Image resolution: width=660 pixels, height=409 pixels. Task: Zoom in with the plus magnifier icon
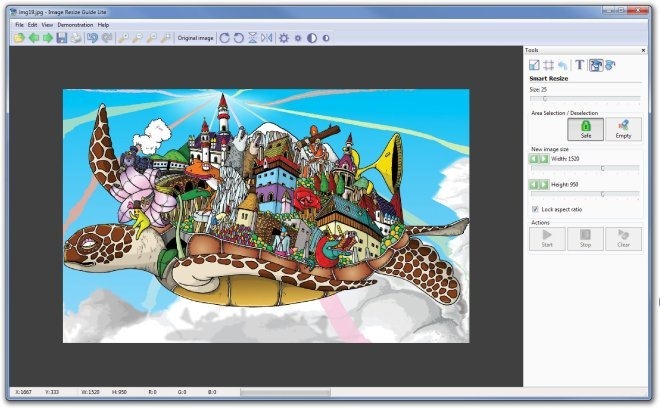[x=123, y=38]
